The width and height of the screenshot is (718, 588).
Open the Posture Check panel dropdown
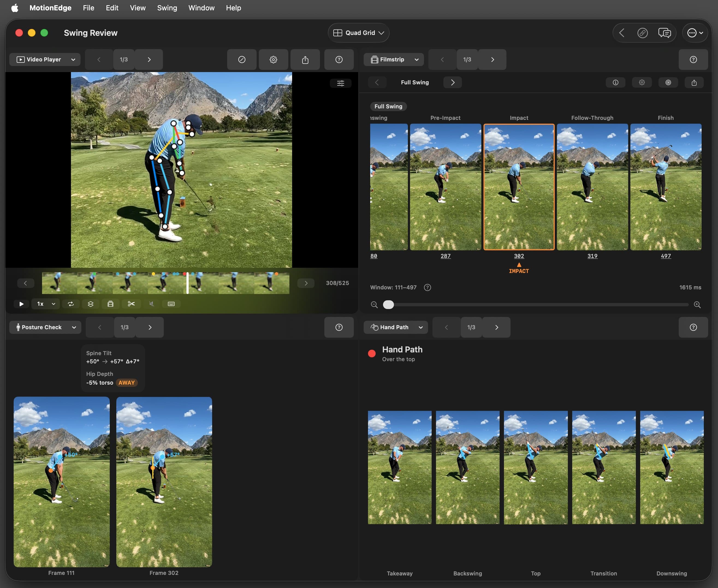[x=45, y=327]
